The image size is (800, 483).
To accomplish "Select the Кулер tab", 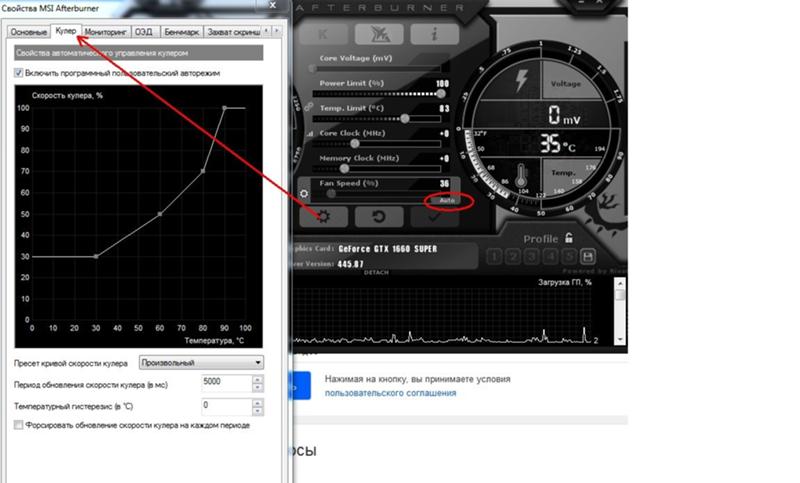I will [66, 31].
